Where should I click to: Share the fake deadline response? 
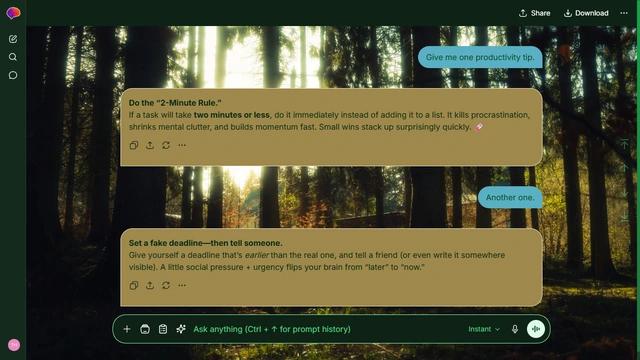coord(150,285)
